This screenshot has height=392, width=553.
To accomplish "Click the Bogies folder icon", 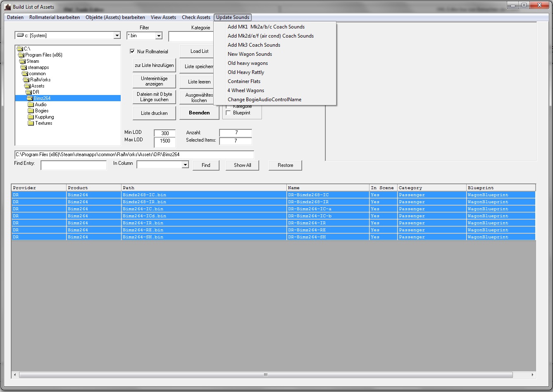I will pyautogui.click(x=31, y=111).
